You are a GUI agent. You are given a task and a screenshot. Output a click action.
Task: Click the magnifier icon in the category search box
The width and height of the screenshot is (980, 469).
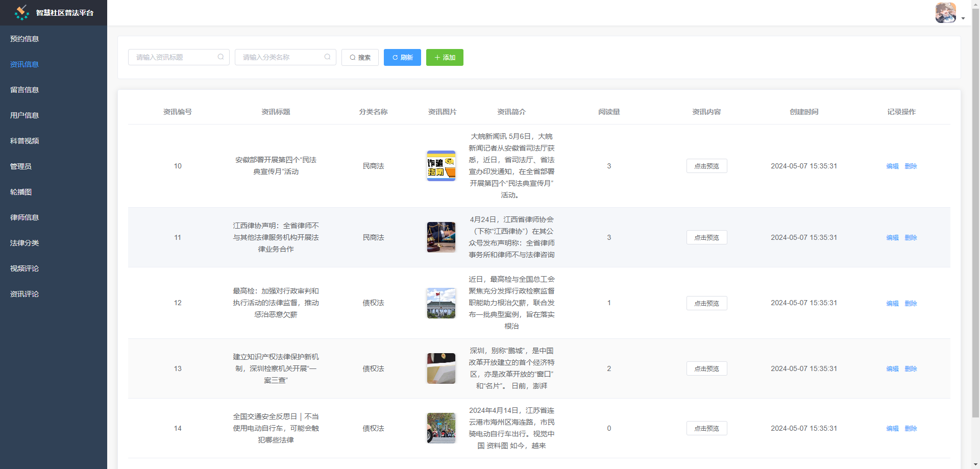(327, 57)
